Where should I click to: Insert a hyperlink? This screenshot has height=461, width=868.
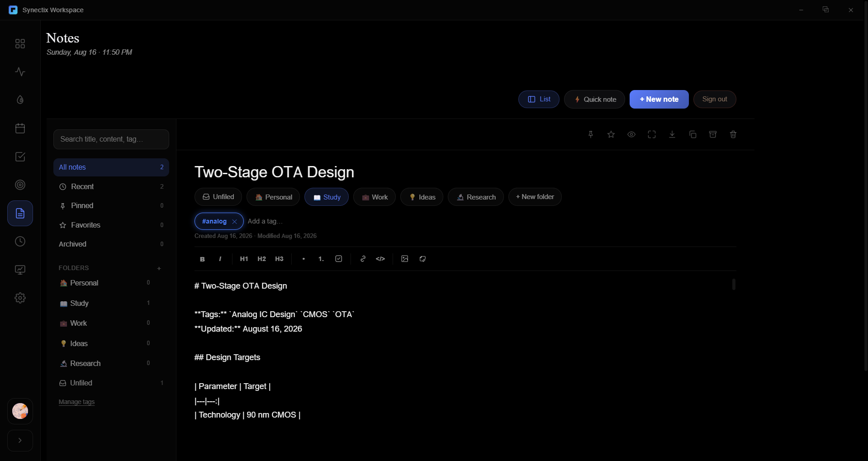click(x=363, y=259)
